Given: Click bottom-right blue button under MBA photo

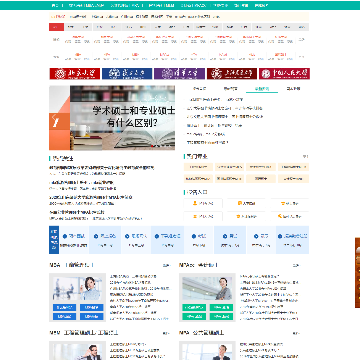Looking at the screenshot, I should (x=91, y=316).
